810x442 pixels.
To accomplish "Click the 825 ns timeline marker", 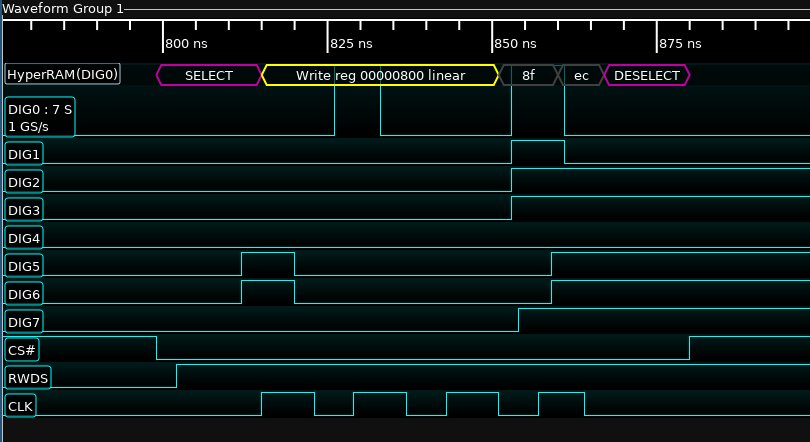I will [351, 44].
